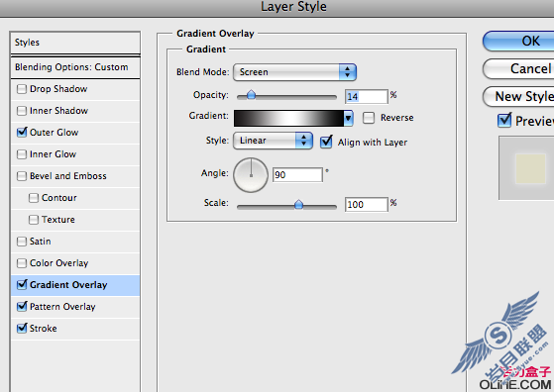The width and height of the screenshot is (554, 392).
Task: Toggle the Preview checkbox
Action: pos(504,121)
